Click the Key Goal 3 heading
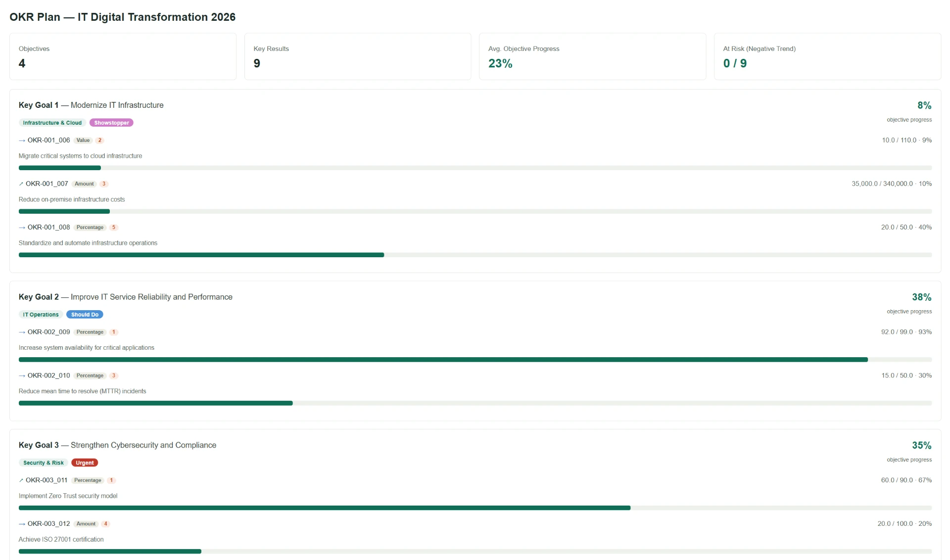Screen dimensions: 950x560 [117, 445]
